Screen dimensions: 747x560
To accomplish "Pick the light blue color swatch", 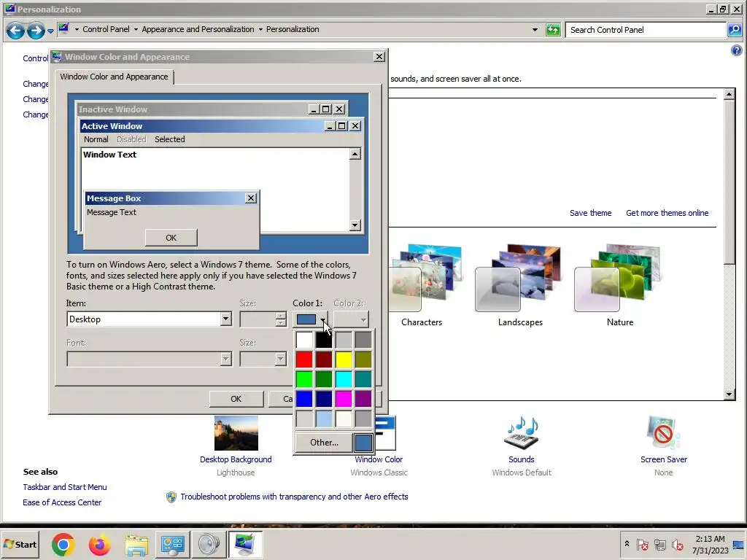I will [323, 419].
